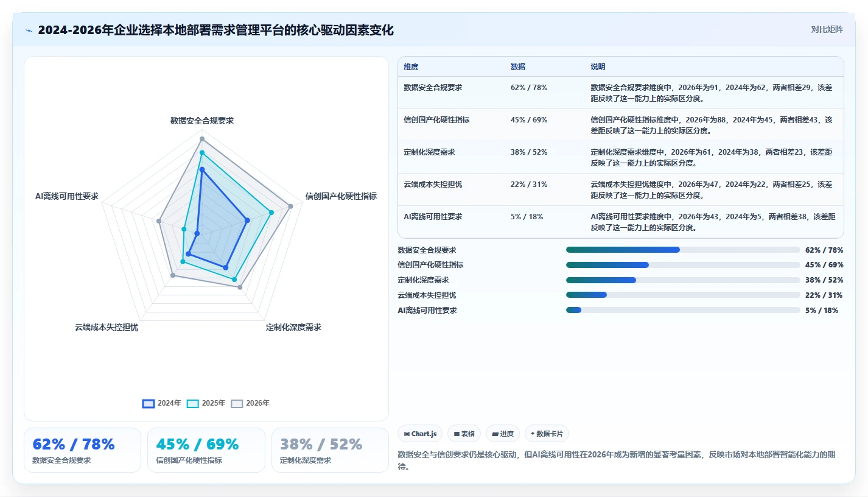Click table cell 定制化深度需求
Viewport: 868px width, 497px height.
pyautogui.click(x=429, y=152)
